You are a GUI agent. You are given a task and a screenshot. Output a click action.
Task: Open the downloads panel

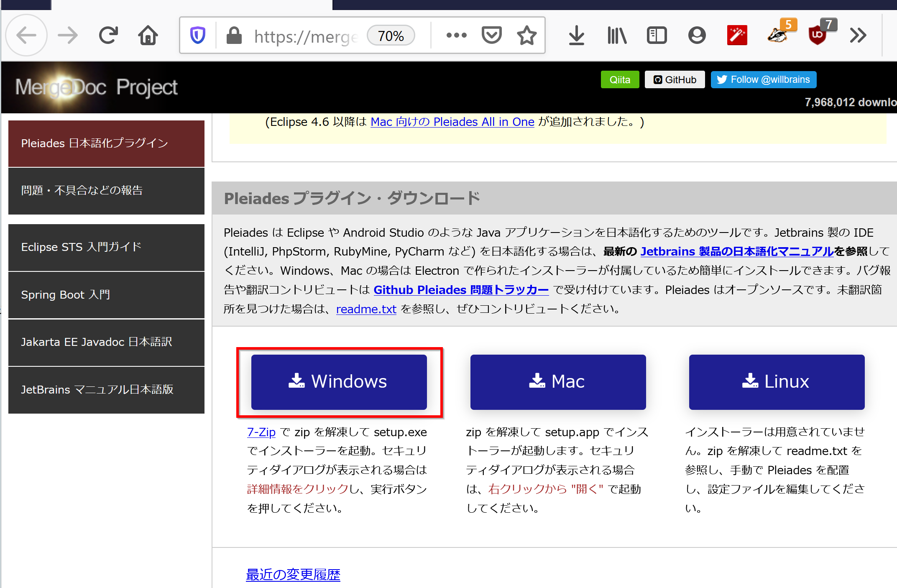coord(576,35)
